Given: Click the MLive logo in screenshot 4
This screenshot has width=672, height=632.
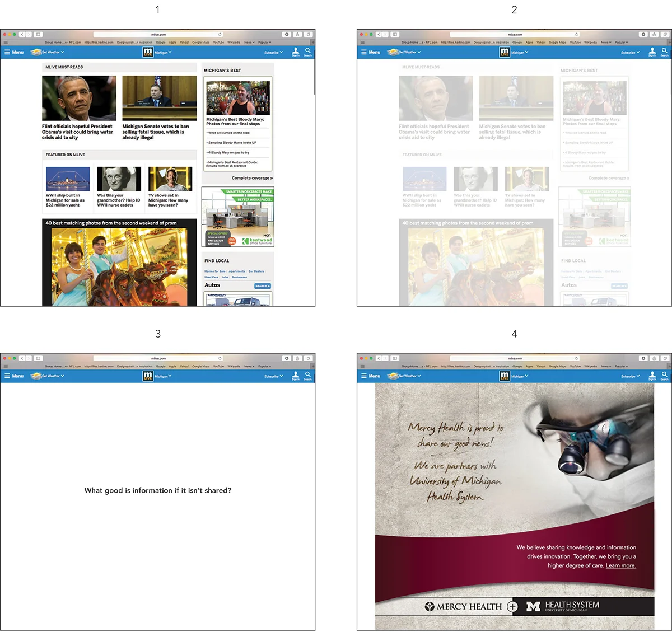Looking at the screenshot, I should (505, 376).
